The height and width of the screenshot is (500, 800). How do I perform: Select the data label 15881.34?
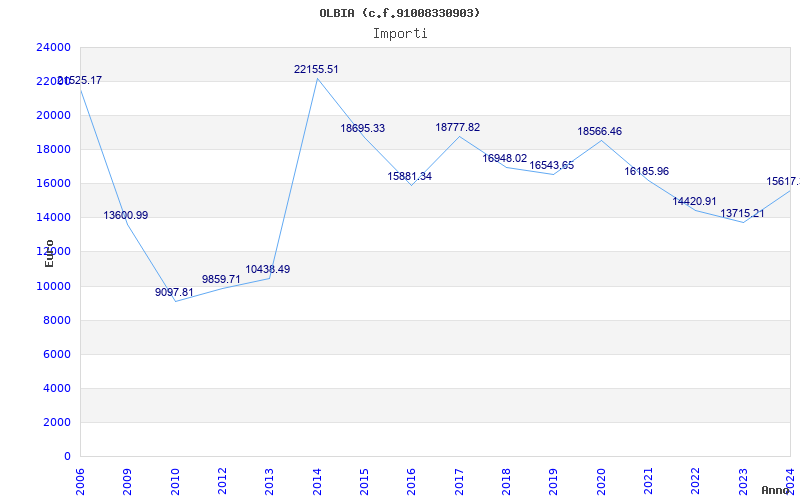coord(409,177)
